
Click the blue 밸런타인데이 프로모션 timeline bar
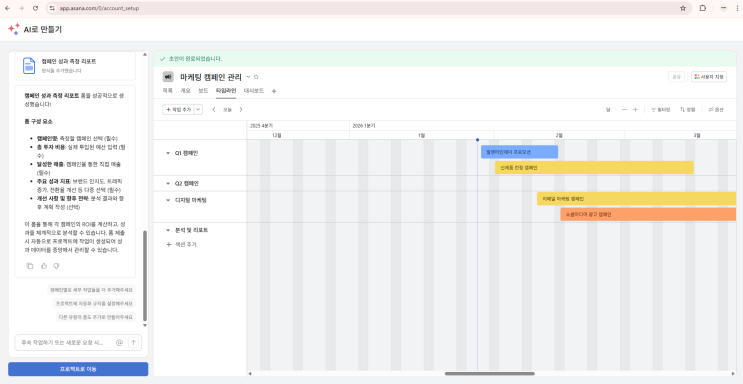pyautogui.click(x=519, y=152)
